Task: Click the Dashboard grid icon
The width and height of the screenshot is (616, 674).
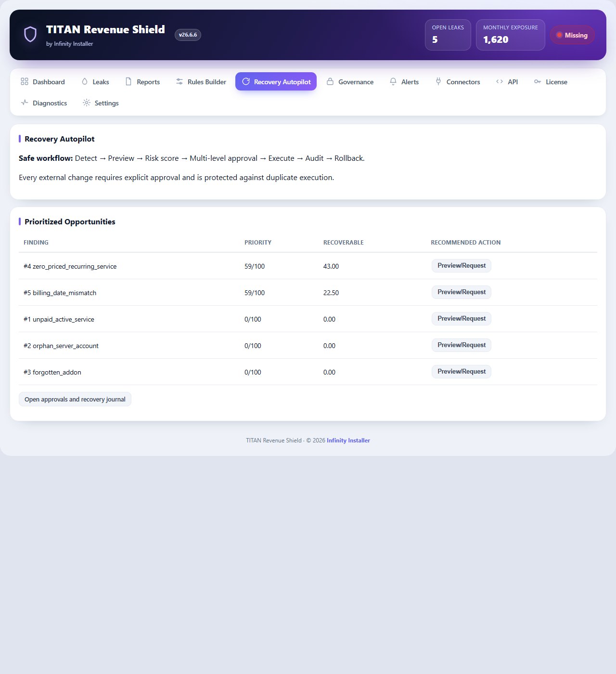Action: pyautogui.click(x=25, y=82)
